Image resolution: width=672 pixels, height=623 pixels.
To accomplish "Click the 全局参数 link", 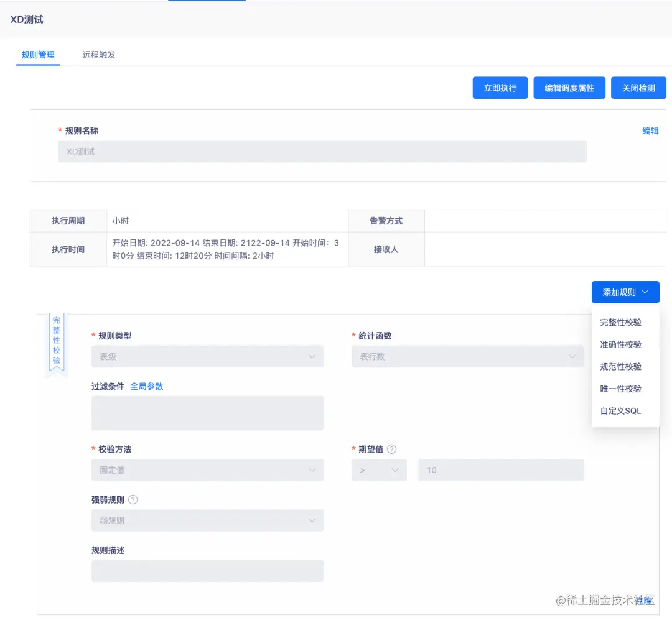I will coord(147,386).
